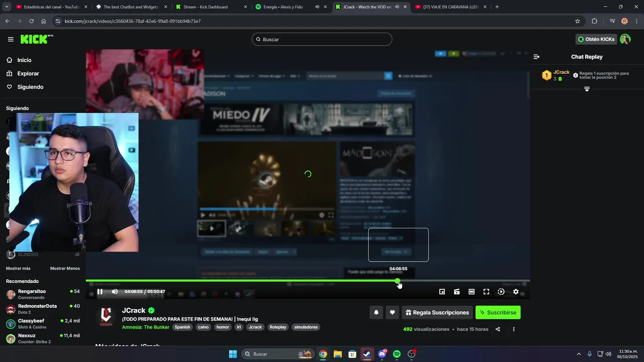Open the browser extensions puzzle icon
644x362 pixels.
[x=594, y=21]
